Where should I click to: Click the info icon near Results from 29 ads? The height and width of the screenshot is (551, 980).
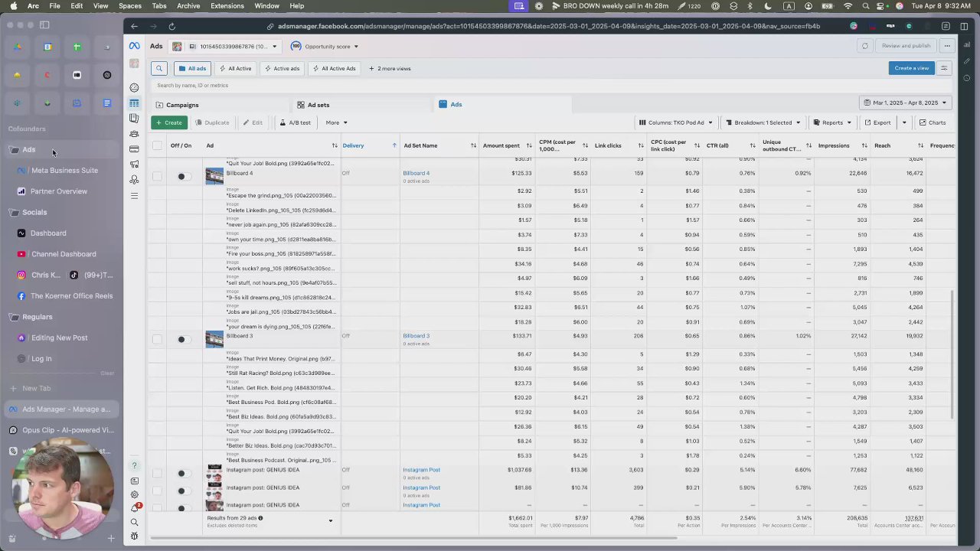[x=260, y=518]
